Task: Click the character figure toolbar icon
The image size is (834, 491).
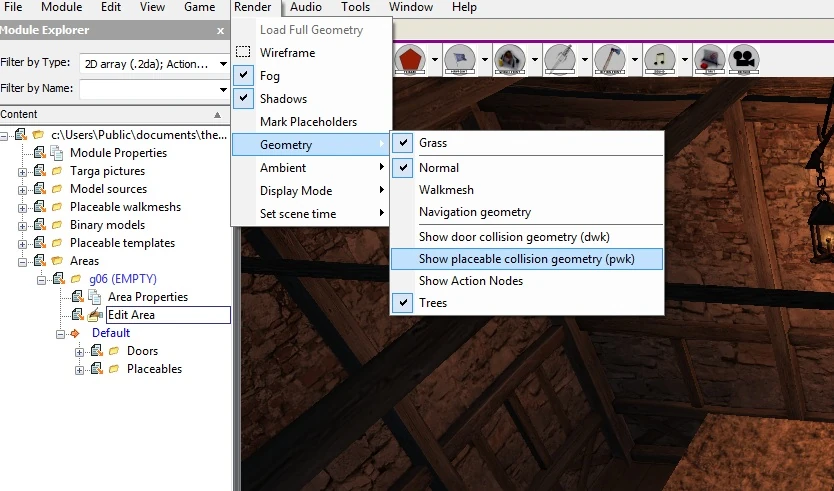Action: [510, 59]
